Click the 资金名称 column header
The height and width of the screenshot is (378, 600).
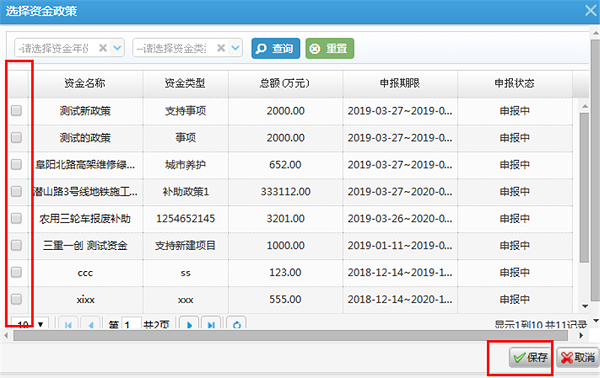85,83
